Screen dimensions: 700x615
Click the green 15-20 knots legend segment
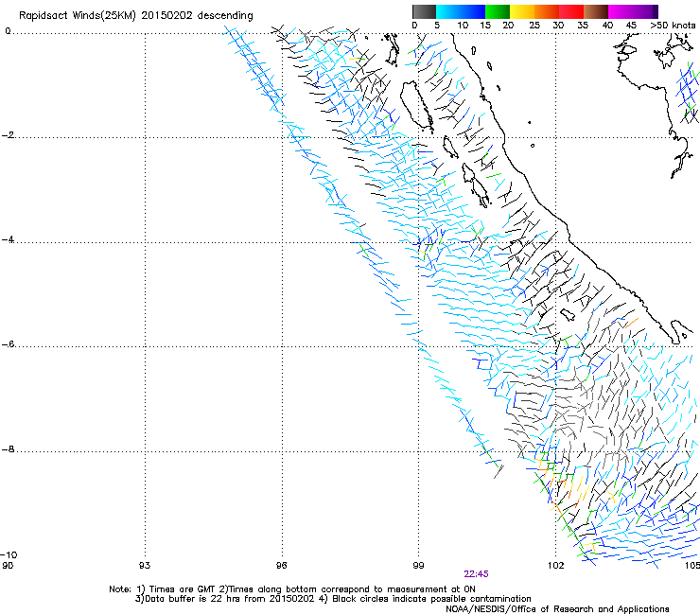click(498, 11)
